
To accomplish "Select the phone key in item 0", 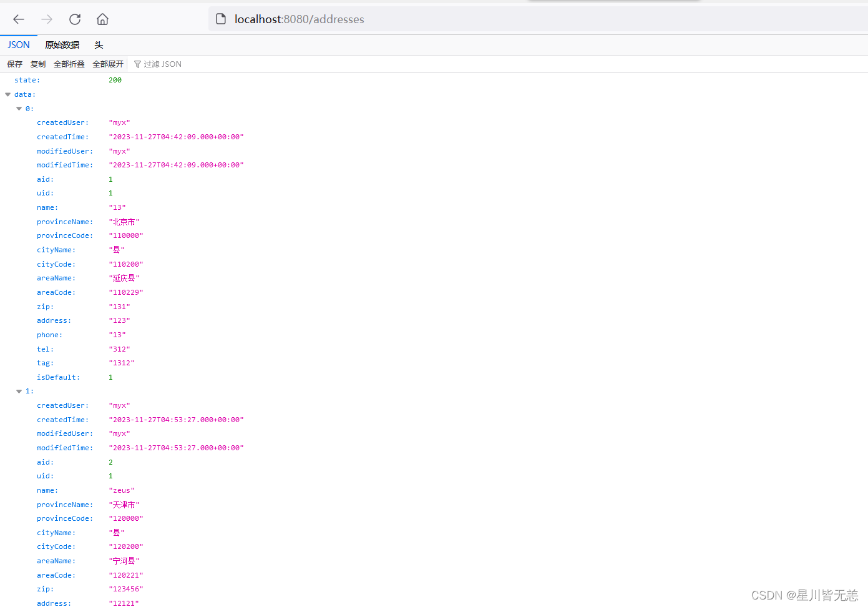I will [x=49, y=335].
